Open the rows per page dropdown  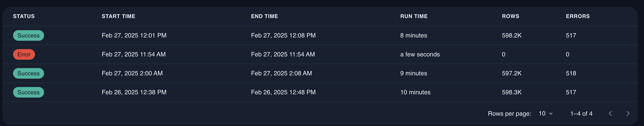pyautogui.click(x=546, y=113)
